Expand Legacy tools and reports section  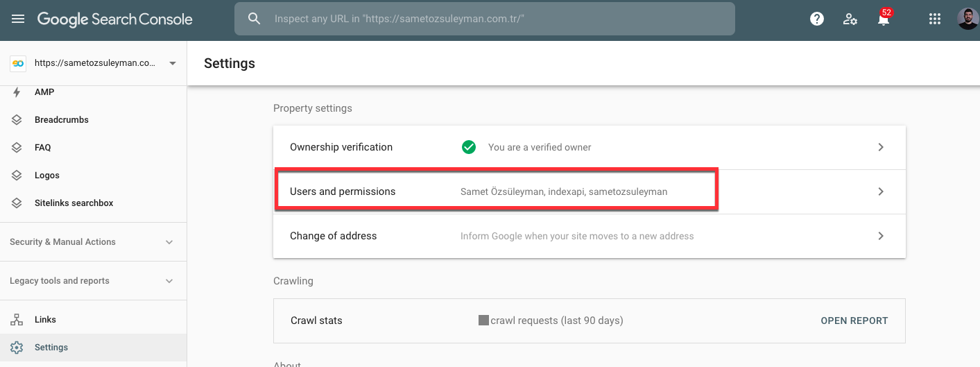pos(93,281)
